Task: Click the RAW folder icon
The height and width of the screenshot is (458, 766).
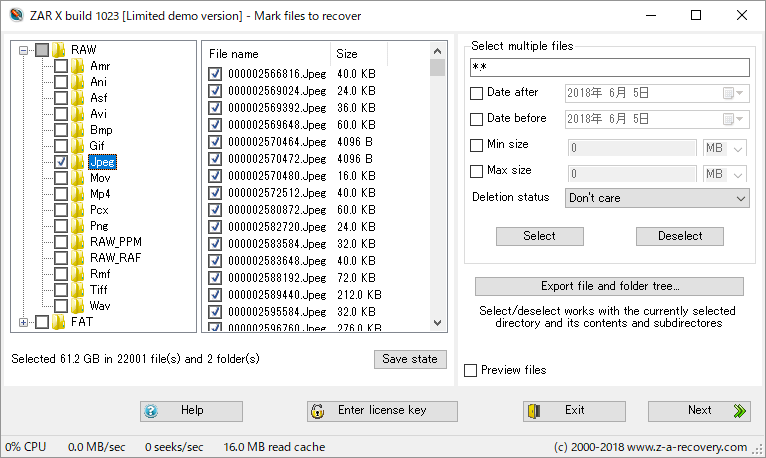Action: [x=59, y=49]
